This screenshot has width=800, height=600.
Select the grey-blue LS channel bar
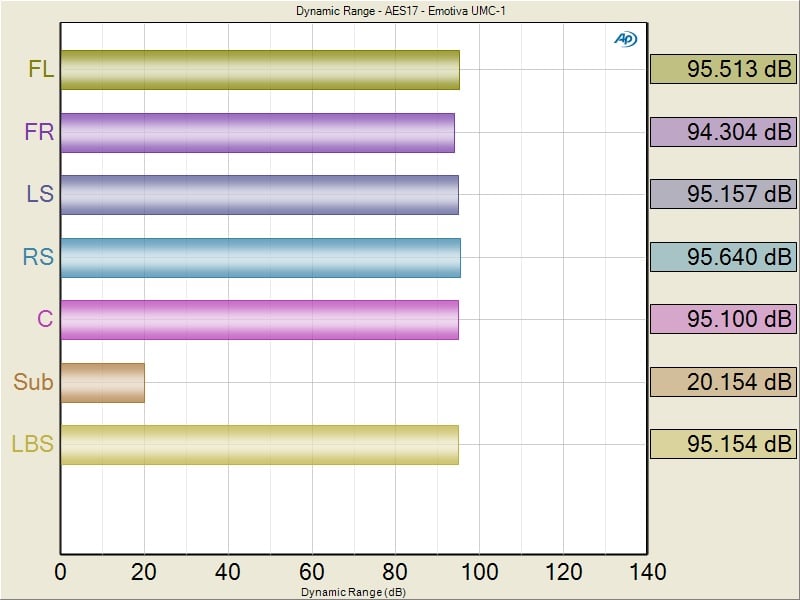[259, 195]
